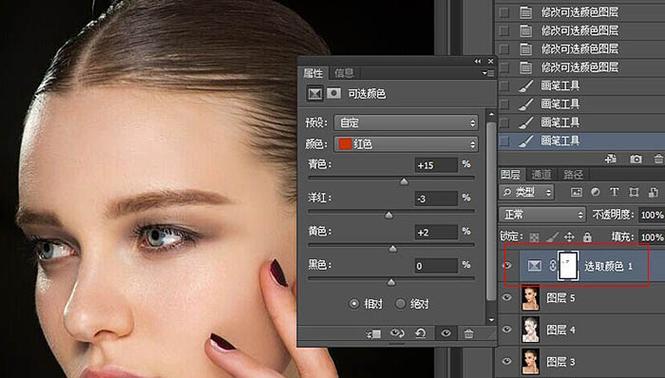Delete adjustment layer via Properties trash icon
This screenshot has width=665, height=378.
click(469, 334)
